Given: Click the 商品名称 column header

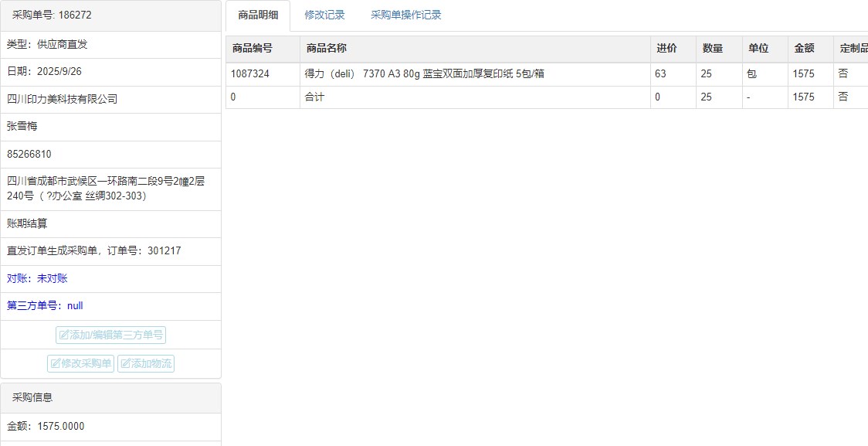Looking at the screenshot, I should coord(327,48).
